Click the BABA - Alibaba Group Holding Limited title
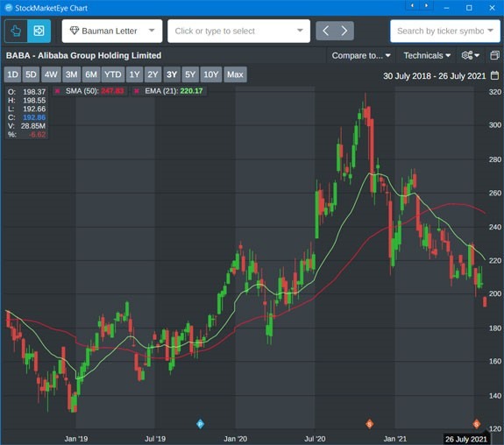 click(83, 55)
